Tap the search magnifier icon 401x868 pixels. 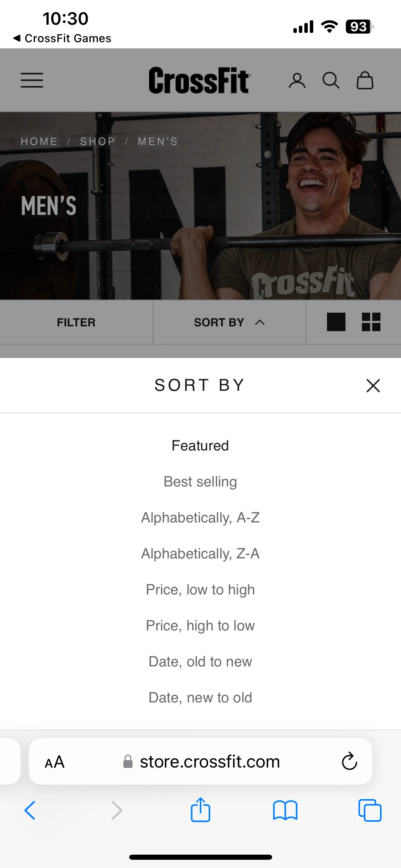[331, 81]
